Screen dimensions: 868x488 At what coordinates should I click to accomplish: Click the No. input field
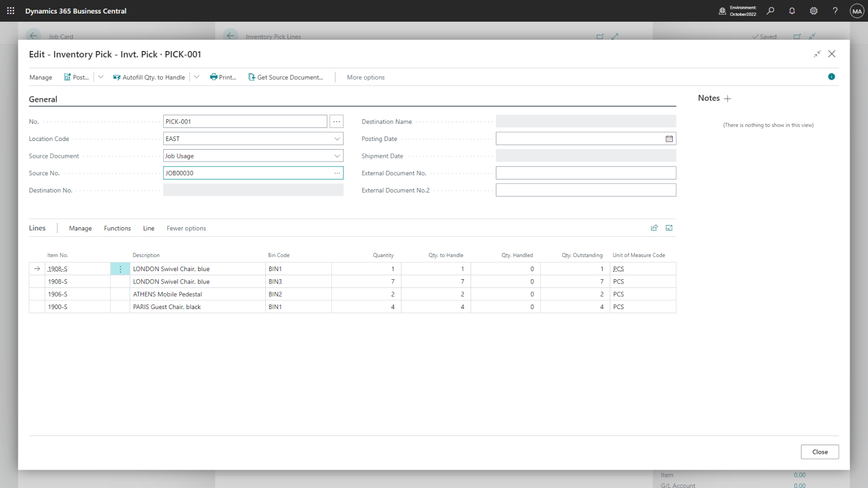(245, 121)
